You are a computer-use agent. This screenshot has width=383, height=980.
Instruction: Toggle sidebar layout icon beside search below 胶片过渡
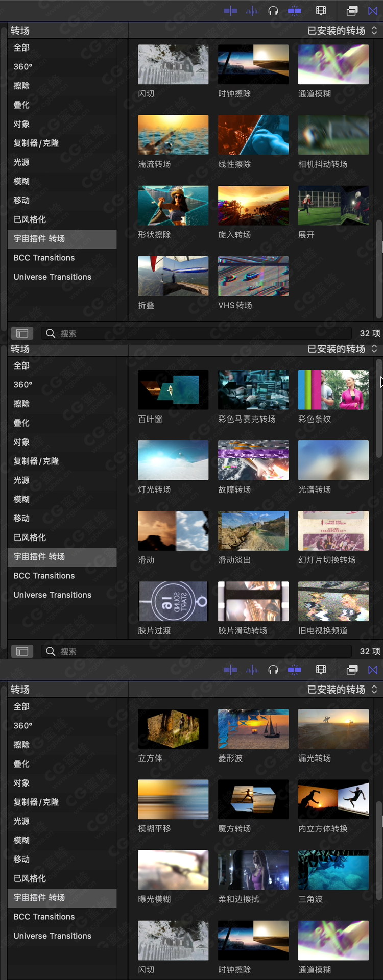pos(22,651)
